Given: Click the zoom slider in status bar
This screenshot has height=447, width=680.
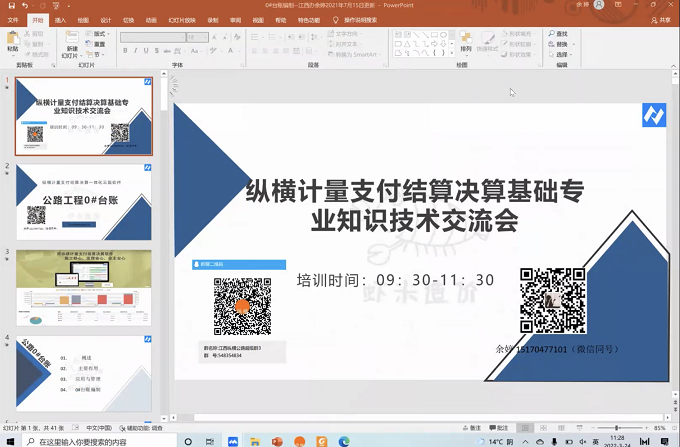Looking at the screenshot, I should (620, 428).
